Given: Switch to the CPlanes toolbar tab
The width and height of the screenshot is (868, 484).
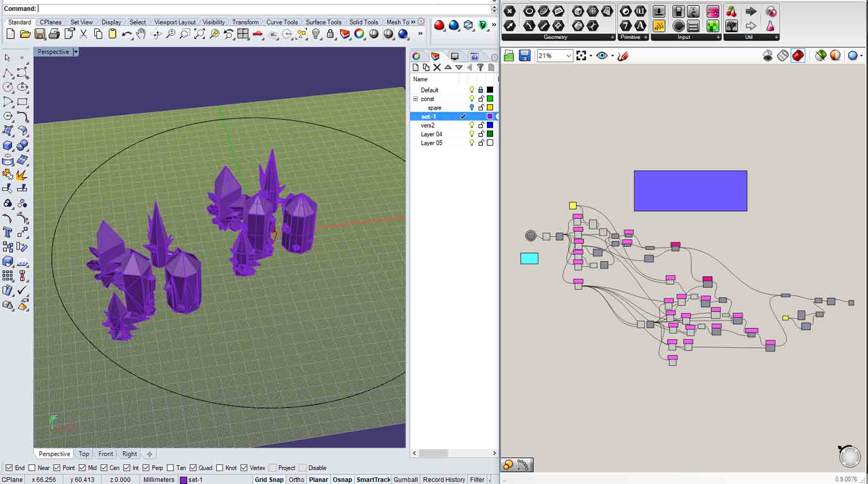Looking at the screenshot, I should (x=50, y=22).
